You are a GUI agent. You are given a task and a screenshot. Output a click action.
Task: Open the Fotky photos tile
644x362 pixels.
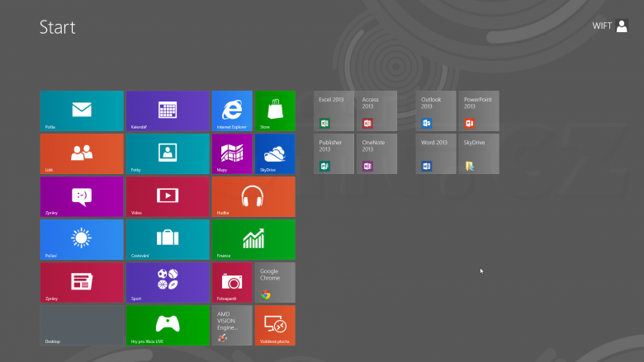coord(168,153)
